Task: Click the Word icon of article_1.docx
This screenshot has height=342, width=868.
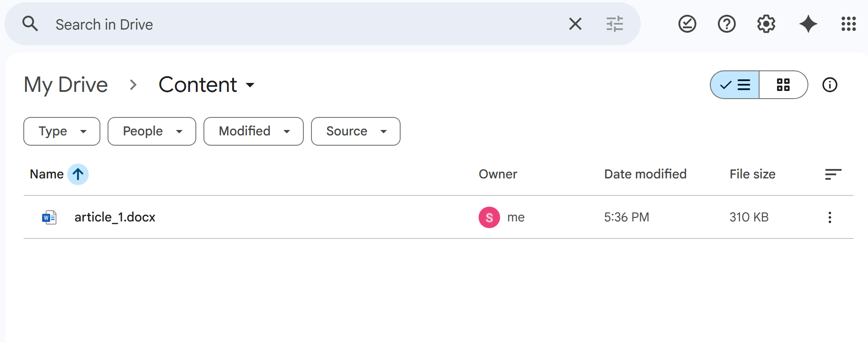Action: [49, 217]
